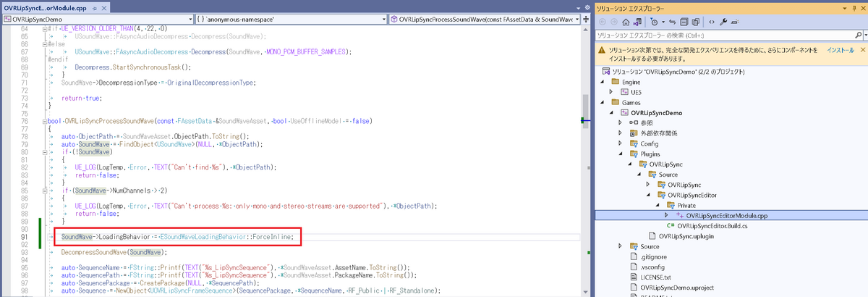The width and height of the screenshot is (868, 297).
Task: Switch views with the Visual Studio icon
Action: tap(638, 22)
